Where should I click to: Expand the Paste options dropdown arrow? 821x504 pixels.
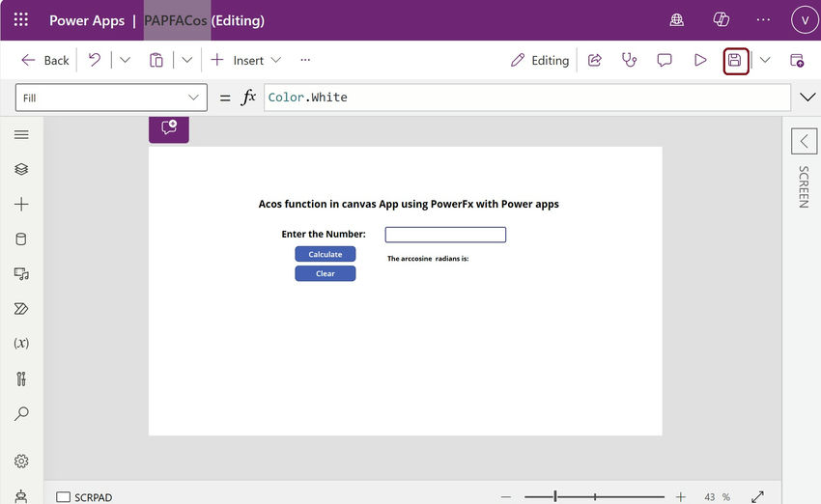coord(187,60)
